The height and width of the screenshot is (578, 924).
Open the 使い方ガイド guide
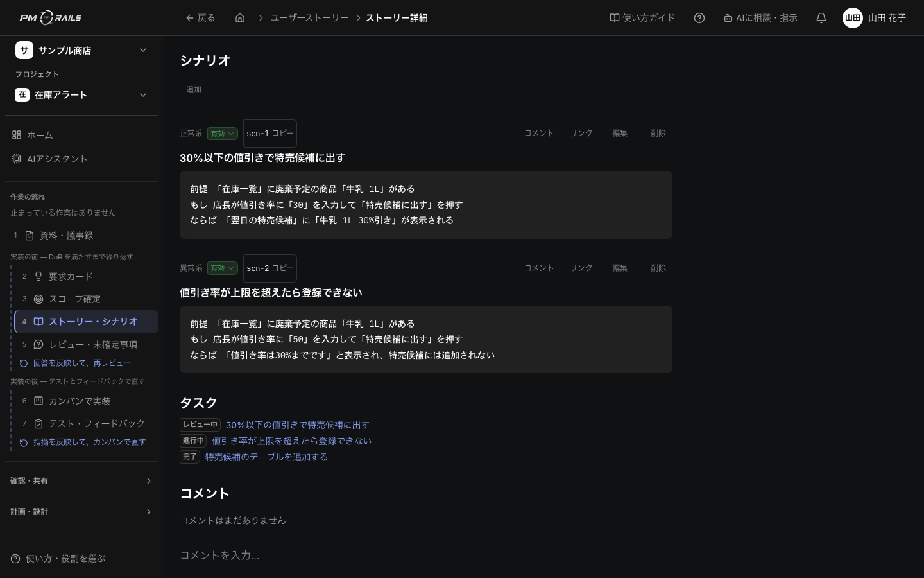642,18
